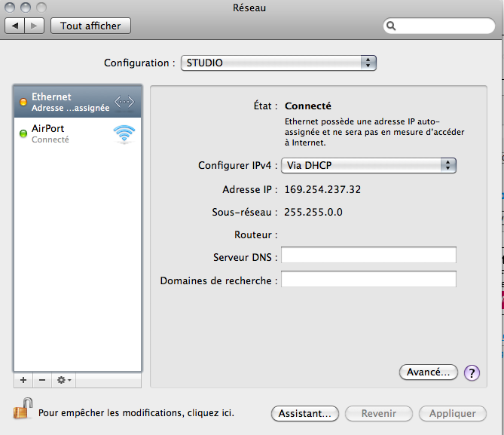Click the AirPort Wi-Fi signal icon
The image size is (504, 435).
click(x=124, y=134)
